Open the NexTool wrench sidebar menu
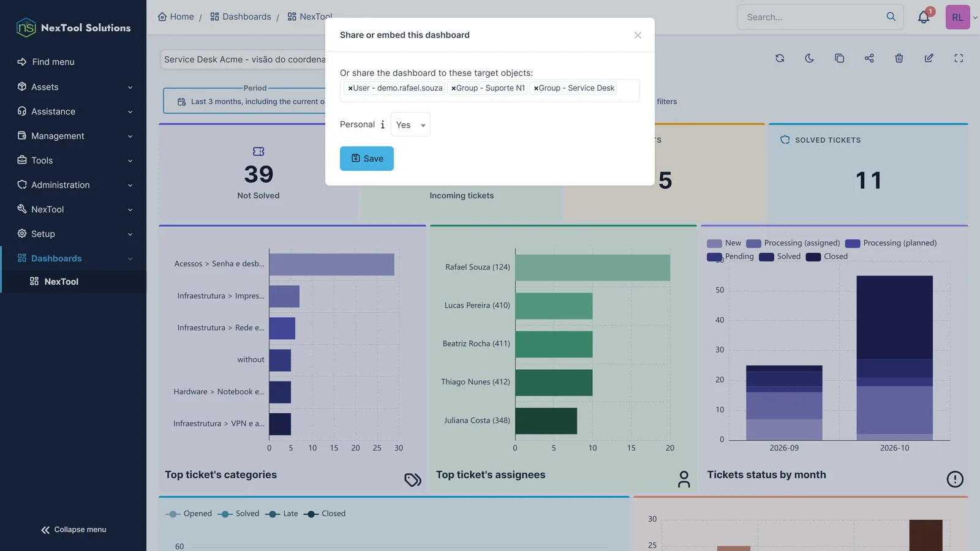980x551 pixels. (x=73, y=209)
